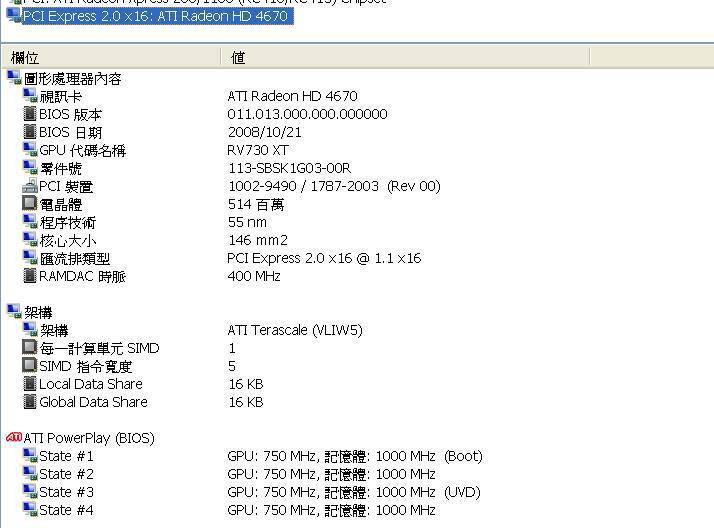The width and height of the screenshot is (714, 528).
Task: Click the Local Data Share chip icon
Action: tap(30, 384)
